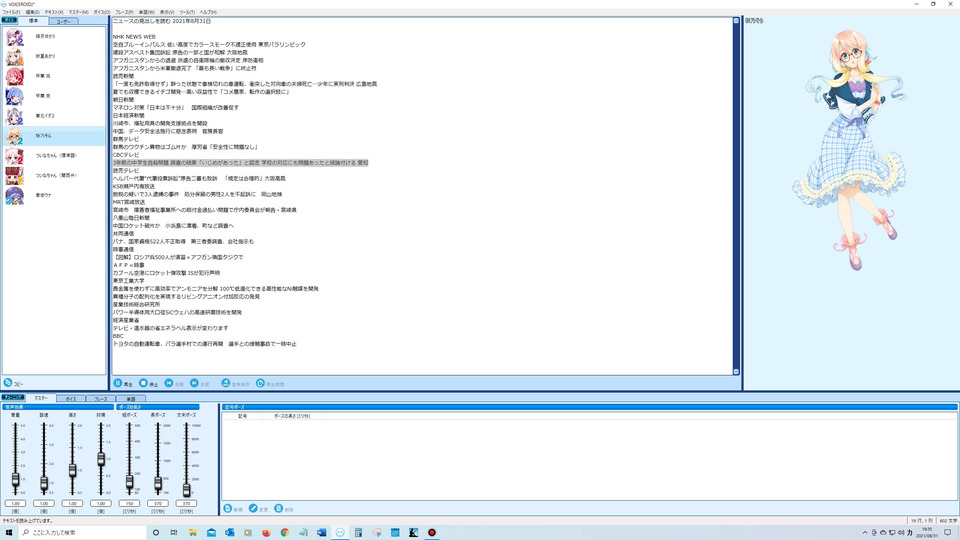
Task: Click the 文末ポーズ value input field
Action: (186, 503)
